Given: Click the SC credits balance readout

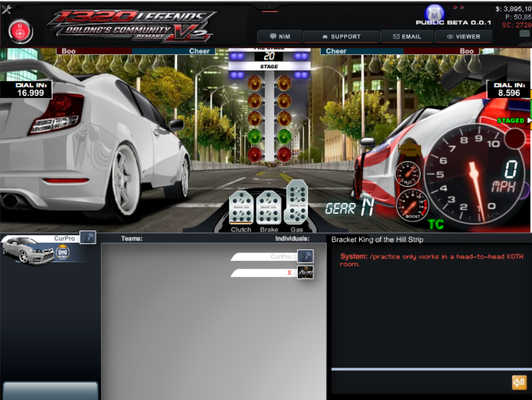Looking at the screenshot, I should pyautogui.click(x=517, y=25).
